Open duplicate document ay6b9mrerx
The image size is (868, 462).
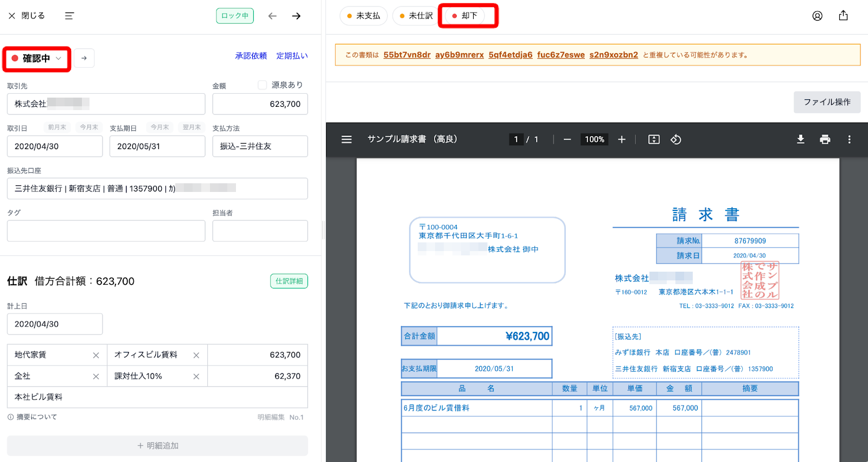pos(459,55)
